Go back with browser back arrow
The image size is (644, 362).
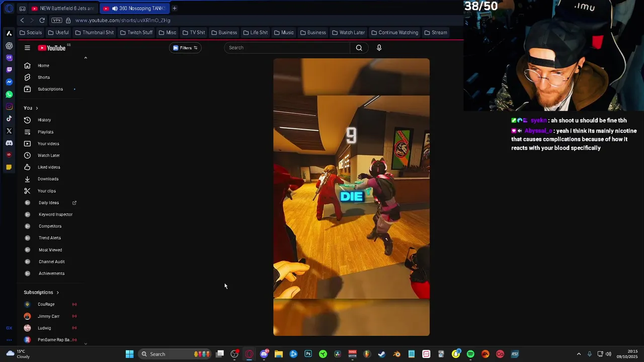click(22, 20)
